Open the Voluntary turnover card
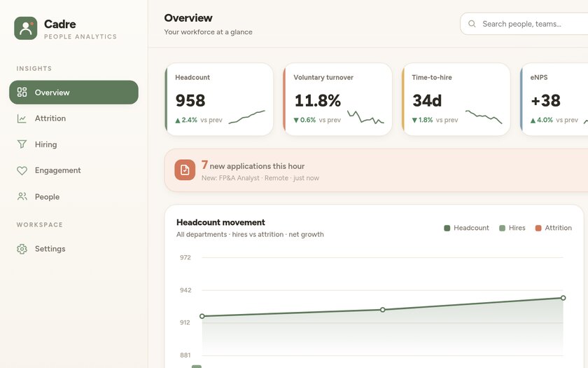Viewport: 588px width, 368px height. pos(337,100)
